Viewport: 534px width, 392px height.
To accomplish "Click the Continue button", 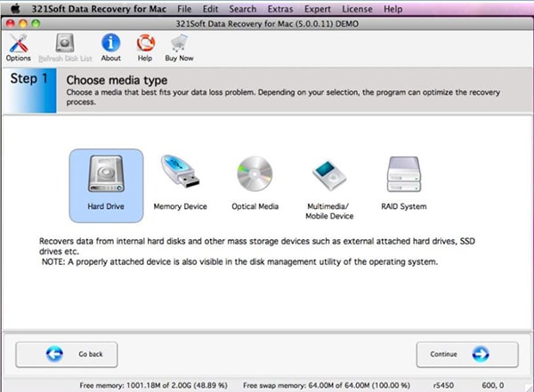I will (x=467, y=355).
